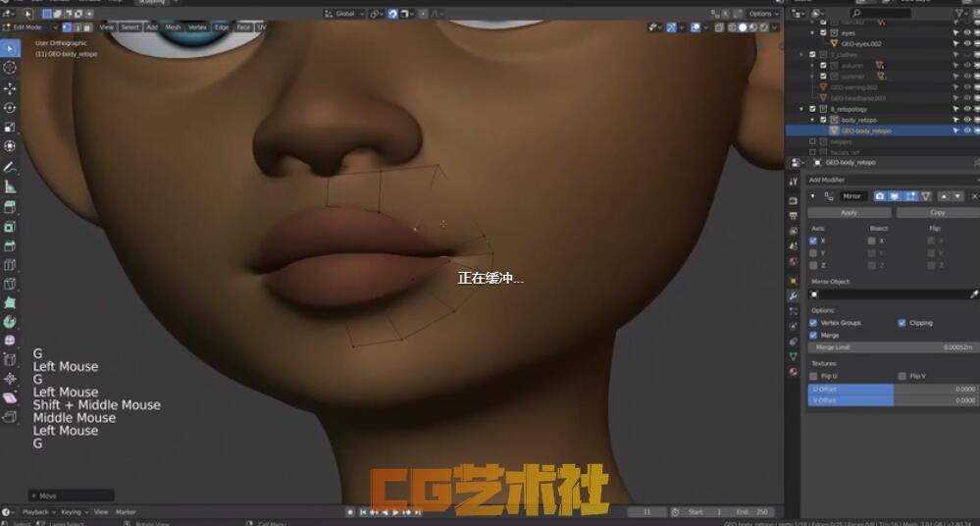980x526 pixels.
Task: Pick the Knife tool
Action: [10, 284]
